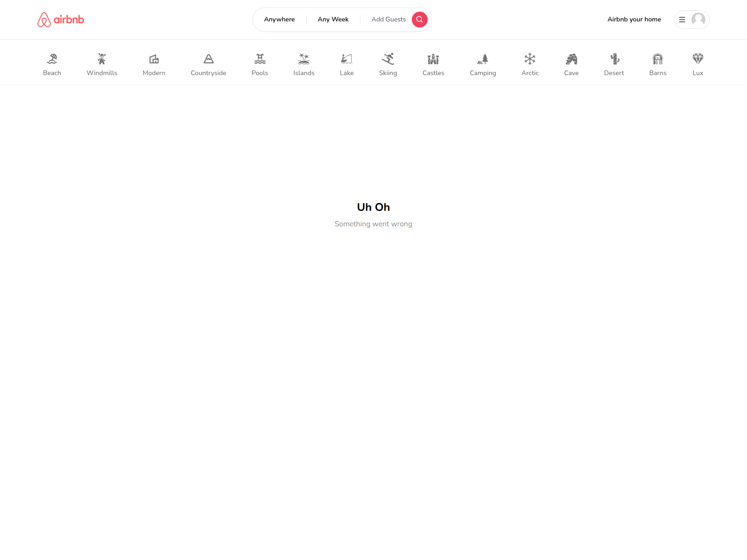Click the profile avatar

pos(698,19)
